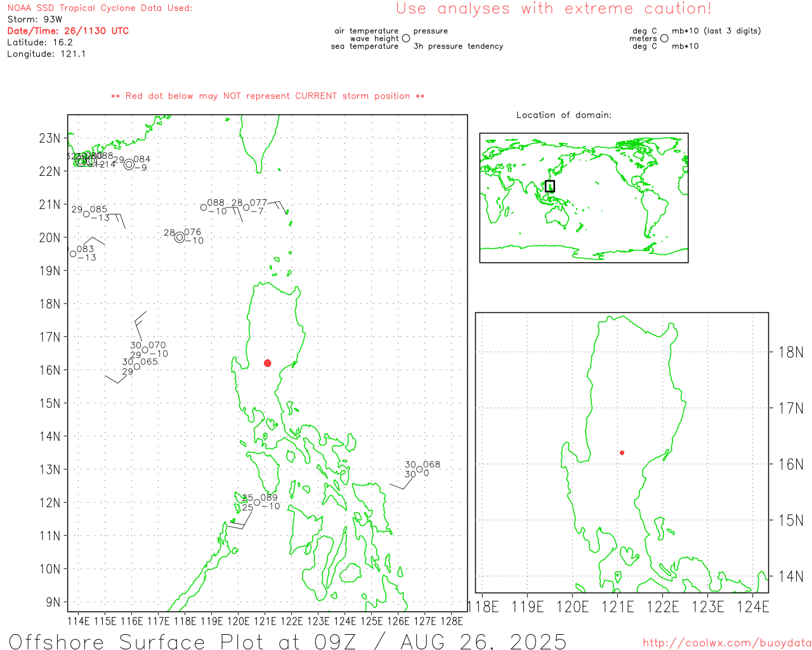Click the 114E longitude label on main map
Image resolution: width=812 pixels, height=650 pixels.
click(x=79, y=621)
